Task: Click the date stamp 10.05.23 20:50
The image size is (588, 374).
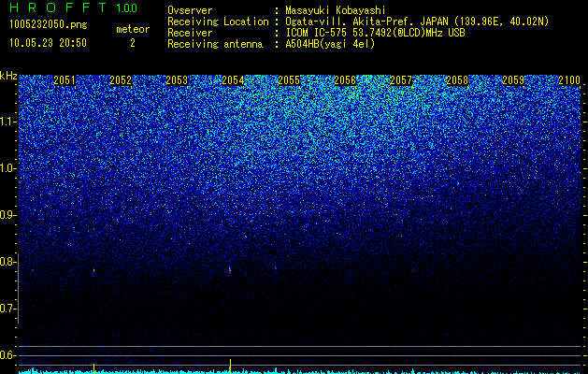Action: [x=48, y=43]
